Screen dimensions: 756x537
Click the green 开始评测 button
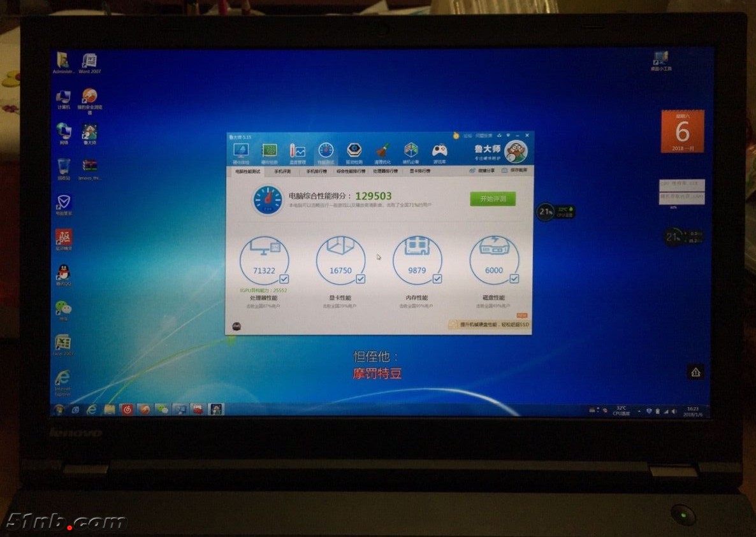tap(493, 199)
